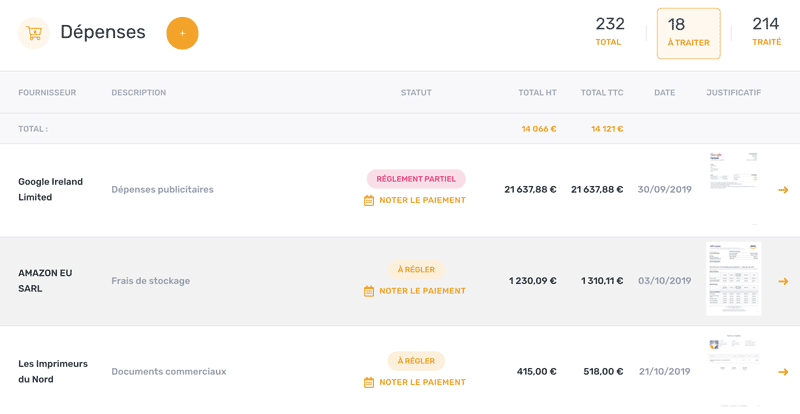
Task: Sort by the Statut column header
Action: click(416, 92)
